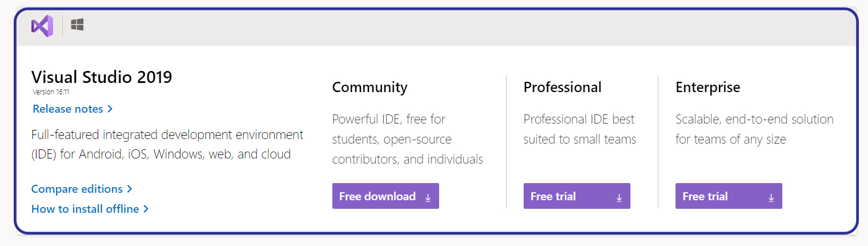The image size is (868, 246).
Task: Click the chevron beside How to install offline
Action: (146, 209)
